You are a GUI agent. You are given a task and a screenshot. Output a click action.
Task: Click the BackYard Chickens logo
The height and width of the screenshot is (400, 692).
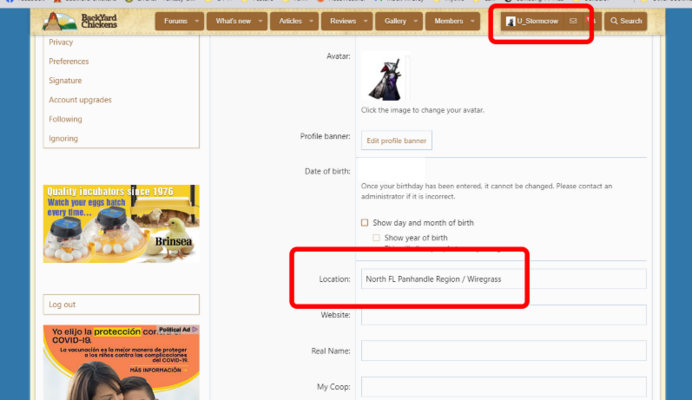click(x=80, y=21)
